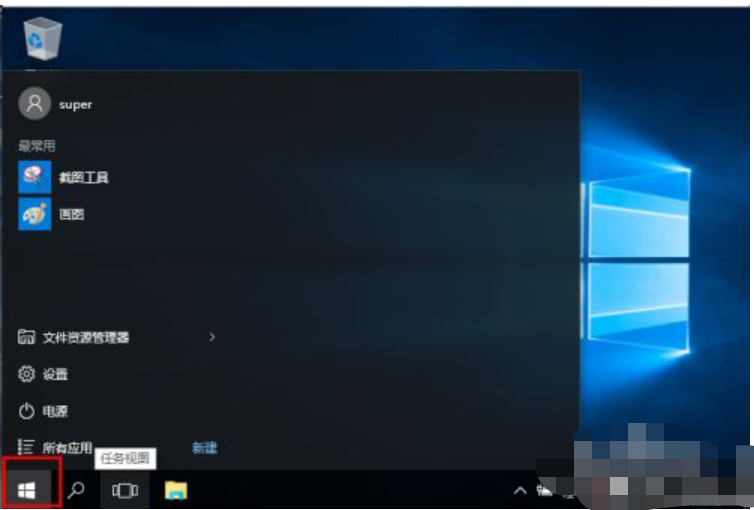Open the taskbar search magnifier
Screen dimensions: 754x510
coord(76,490)
